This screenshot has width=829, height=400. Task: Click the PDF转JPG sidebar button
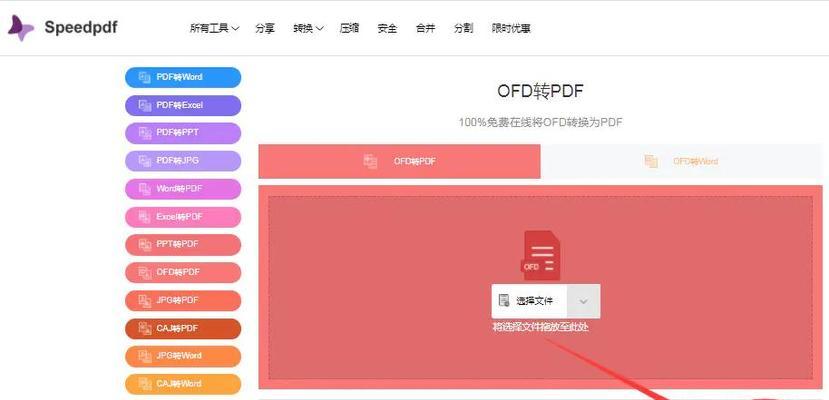(x=183, y=161)
